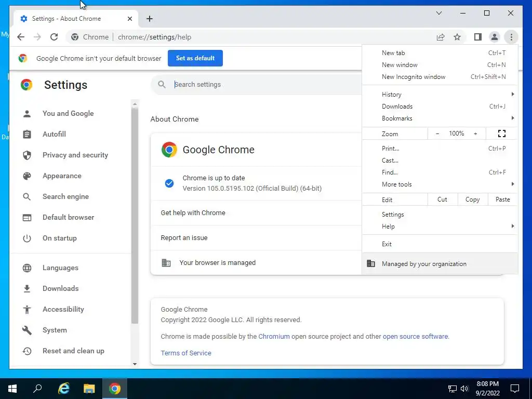Expand the History submenu
Screen dimensions: 532x399
(x=440, y=95)
